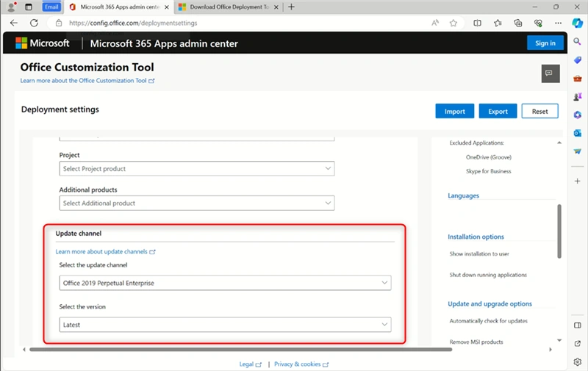Close the Microsoft 365 Apps admin center tab
The height and width of the screenshot is (371, 588).
167,7
